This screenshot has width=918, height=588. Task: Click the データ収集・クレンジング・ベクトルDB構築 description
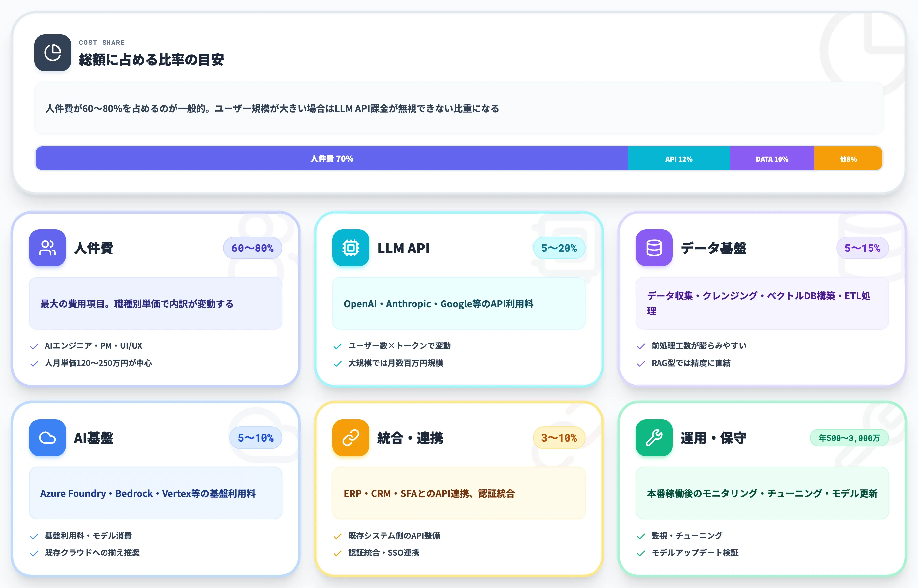[x=759, y=304]
